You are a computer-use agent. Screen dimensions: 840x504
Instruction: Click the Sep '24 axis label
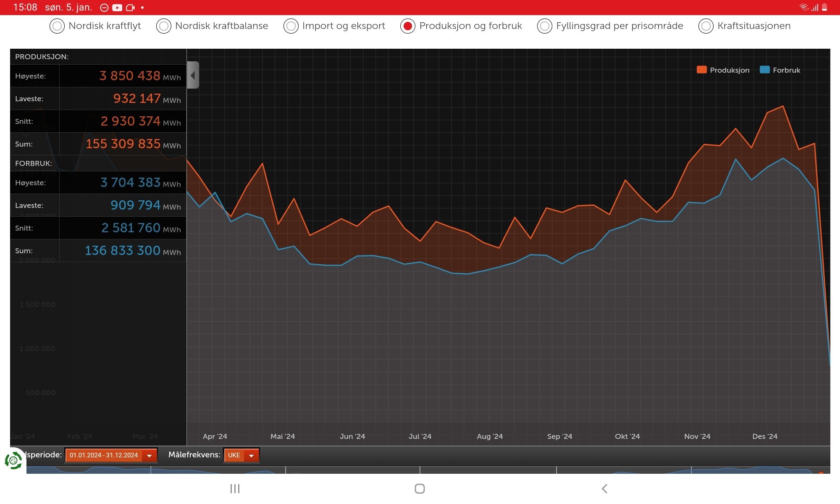559,436
